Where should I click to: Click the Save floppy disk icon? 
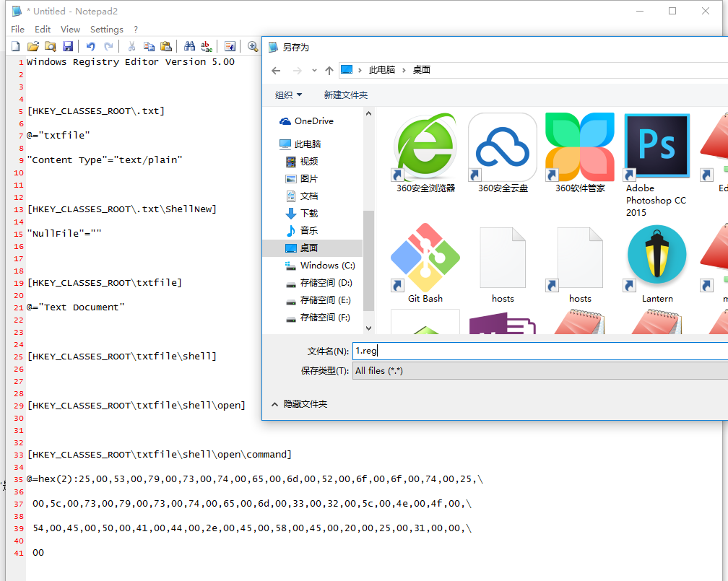point(68,46)
